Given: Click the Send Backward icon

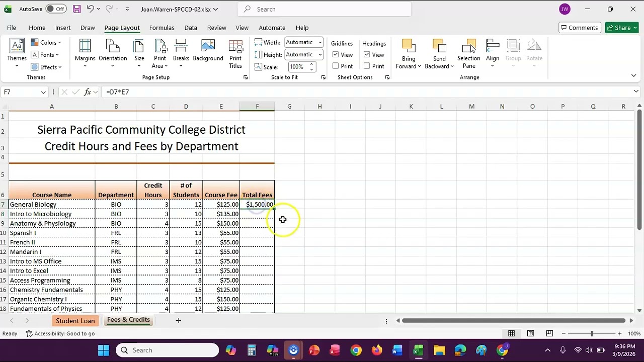Looking at the screenshot, I should pyautogui.click(x=439, y=46).
